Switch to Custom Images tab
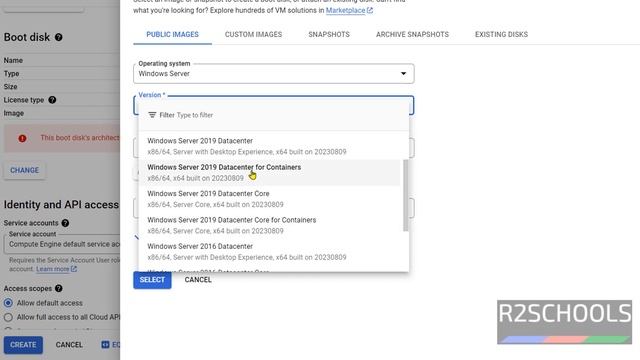The width and height of the screenshot is (640, 360). pos(253,35)
